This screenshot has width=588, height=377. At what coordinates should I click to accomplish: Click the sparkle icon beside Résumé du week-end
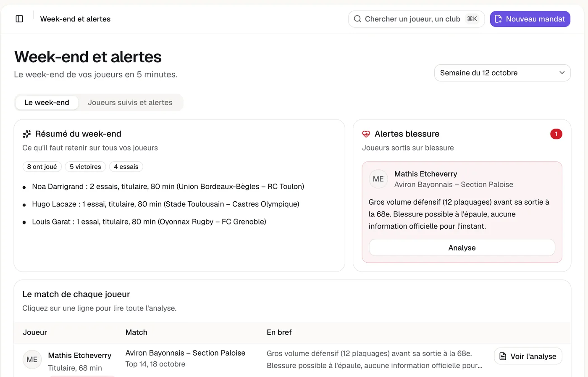27,134
